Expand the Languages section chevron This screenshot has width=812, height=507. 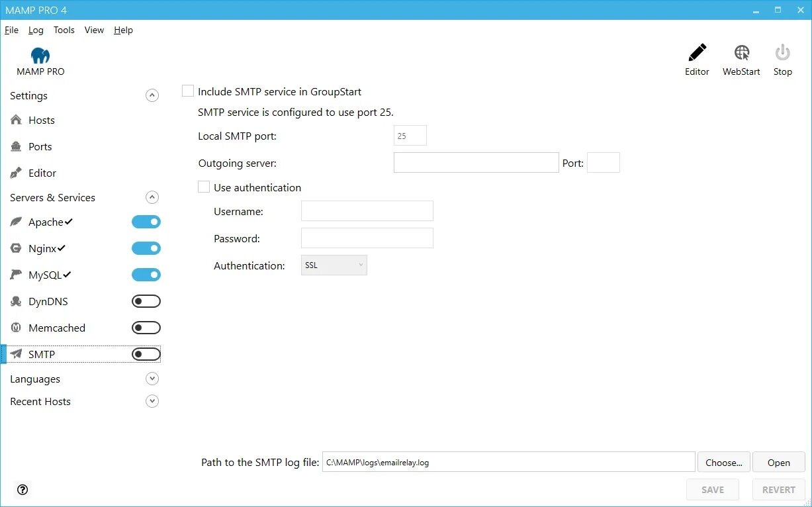click(152, 379)
